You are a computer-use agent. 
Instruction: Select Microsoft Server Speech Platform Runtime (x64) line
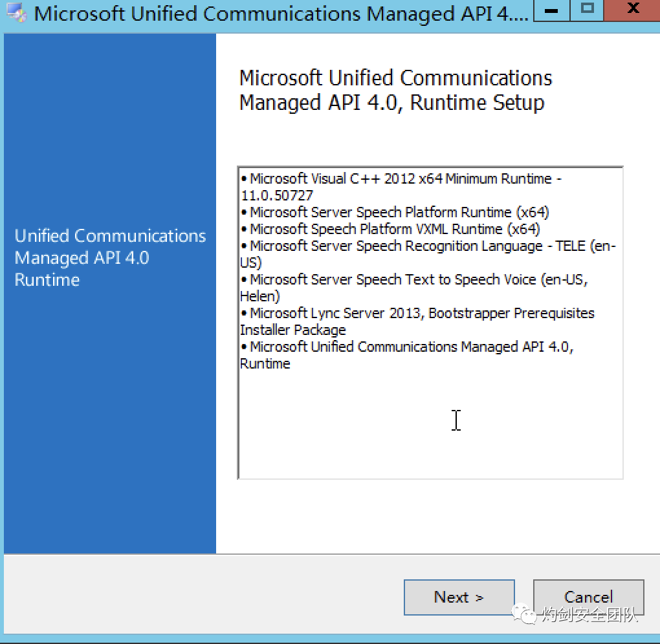[395, 212]
